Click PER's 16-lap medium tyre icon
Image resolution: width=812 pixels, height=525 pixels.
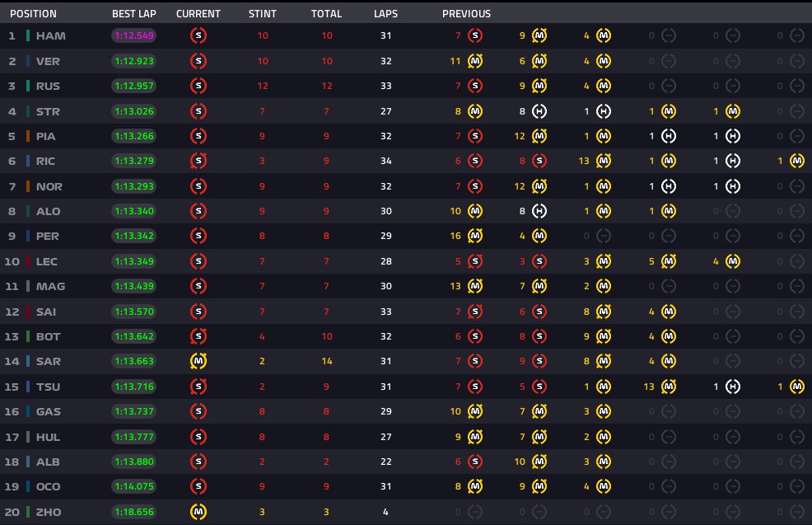[475, 236]
